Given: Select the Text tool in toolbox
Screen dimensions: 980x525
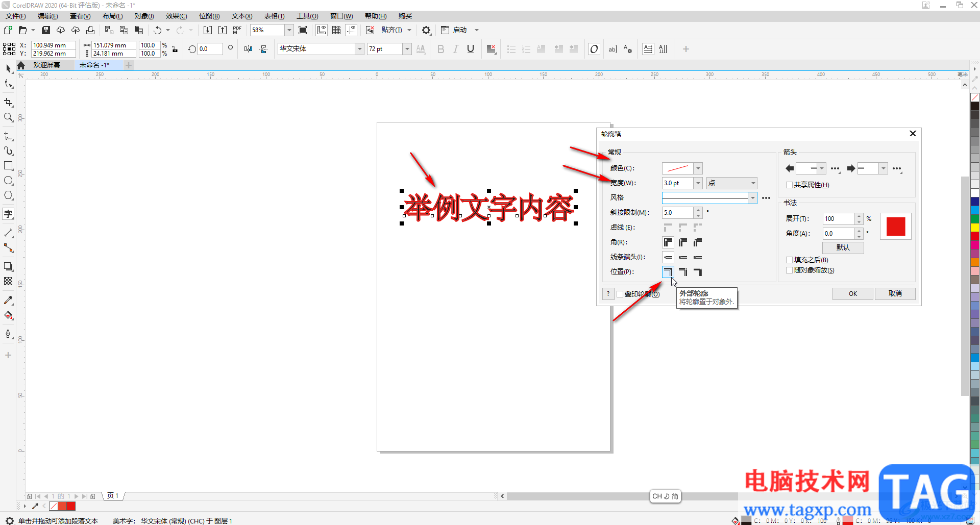Looking at the screenshot, I should click(x=8, y=214).
